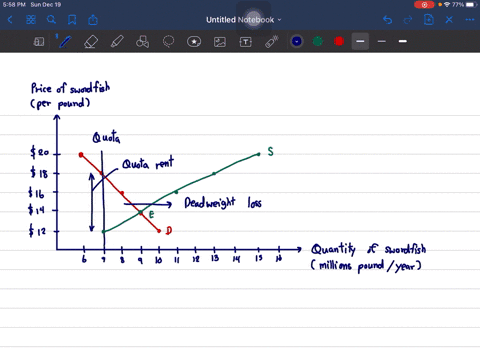
Task: Open the Elements sticker tool
Action: click(194, 42)
